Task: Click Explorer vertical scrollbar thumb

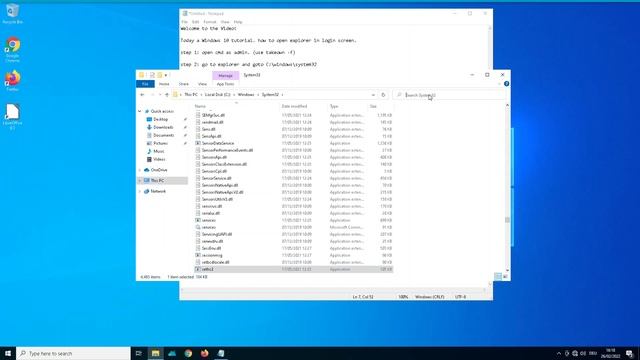Action: (x=507, y=220)
